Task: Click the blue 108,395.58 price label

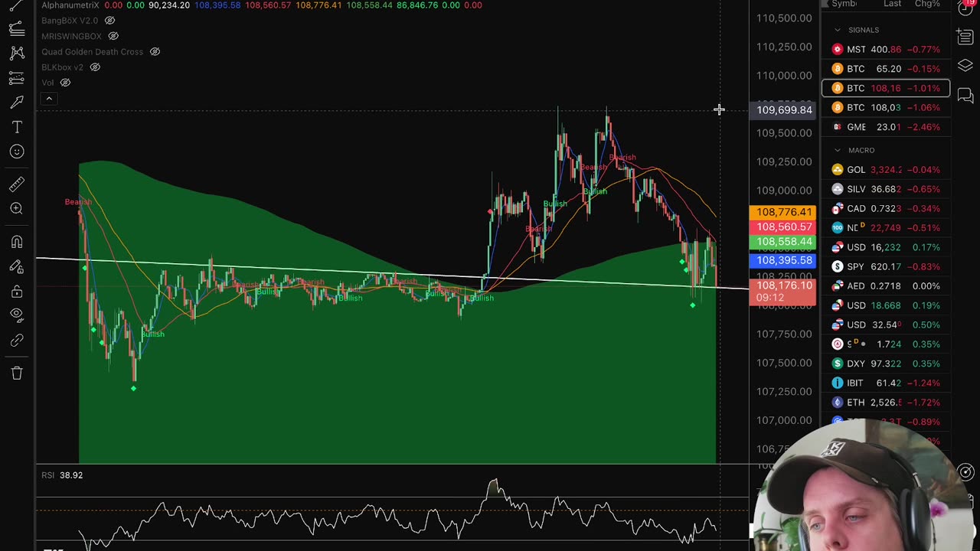Action: [x=783, y=260]
